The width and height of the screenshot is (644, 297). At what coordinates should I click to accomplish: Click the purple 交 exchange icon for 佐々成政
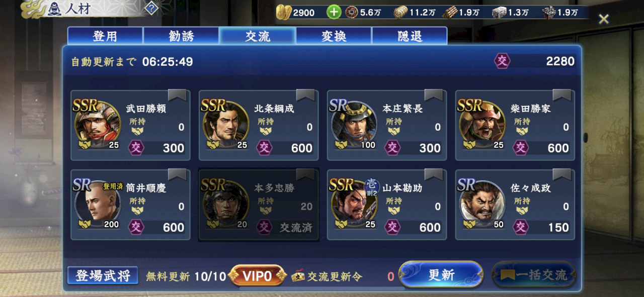(x=521, y=227)
